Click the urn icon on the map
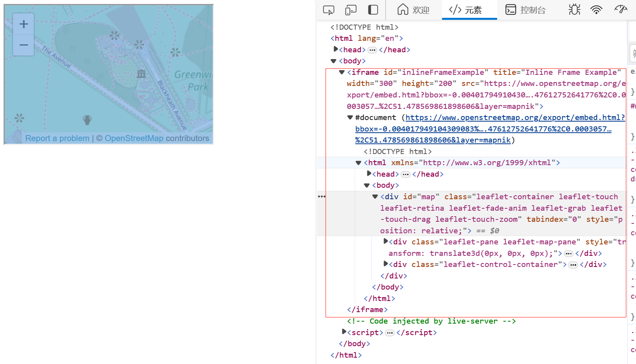Viewport: 636px width, 364px height. [87, 120]
